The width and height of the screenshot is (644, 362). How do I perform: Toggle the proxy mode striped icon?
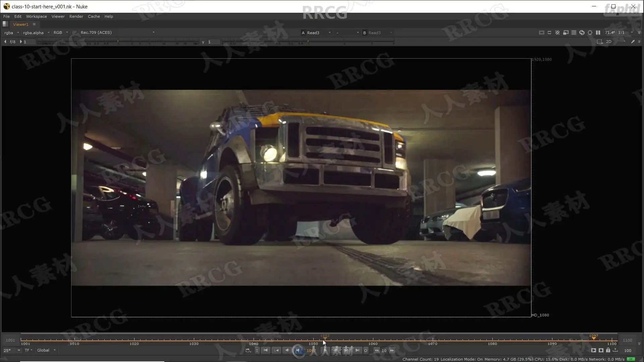(x=557, y=33)
